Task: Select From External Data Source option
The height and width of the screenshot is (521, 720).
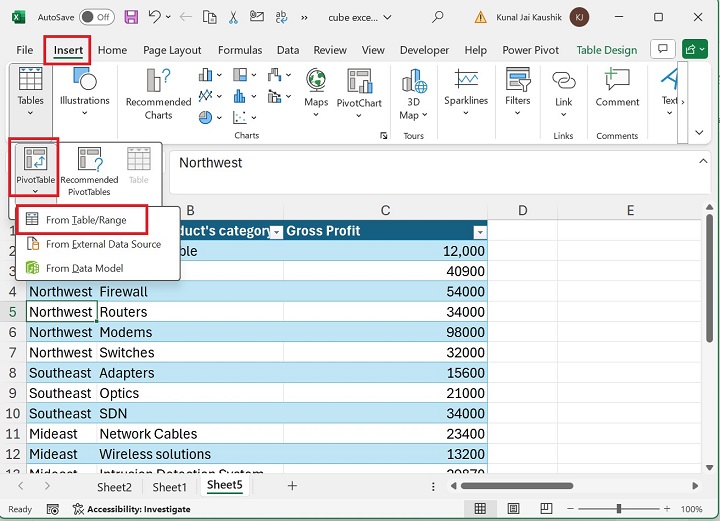Action: point(102,244)
